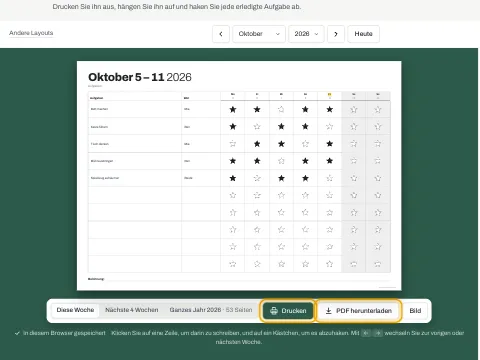This screenshot has width=480, height=360.
Task: Toggle Friday star for Tisch decken
Action: [x=330, y=144]
